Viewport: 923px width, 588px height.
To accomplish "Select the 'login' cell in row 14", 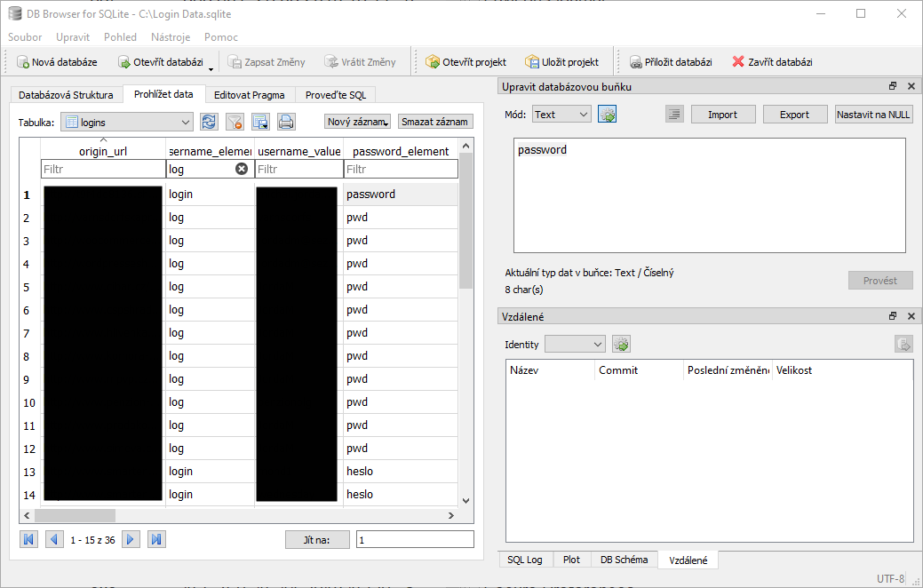I will click(211, 495).
